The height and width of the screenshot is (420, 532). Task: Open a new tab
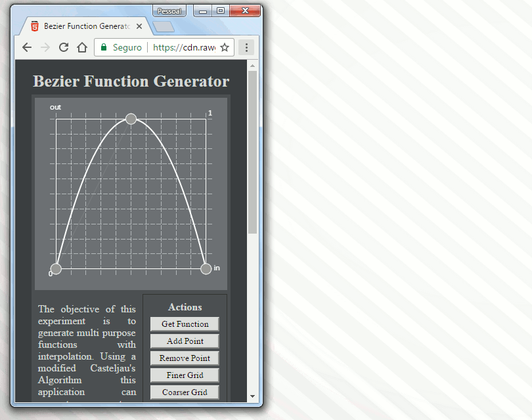[x=162, y=27]
